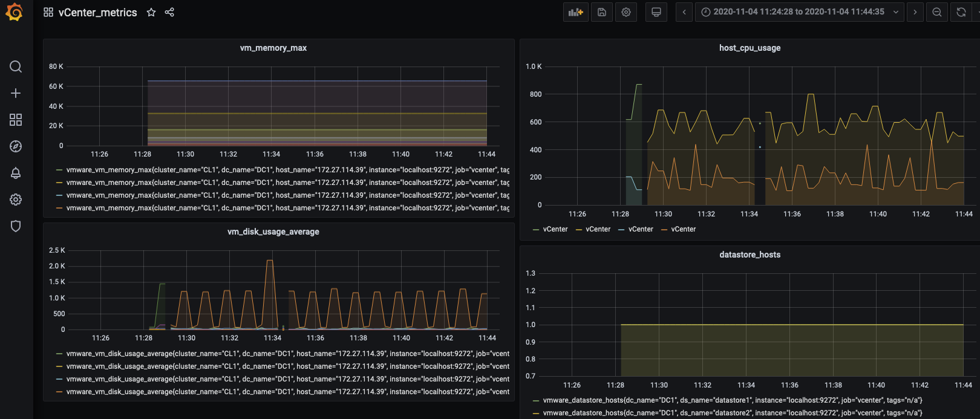Image resolution: width=980 pixels, height=419 pixels.
Task: Open the Search icon in sidebar
Action: 16,67
